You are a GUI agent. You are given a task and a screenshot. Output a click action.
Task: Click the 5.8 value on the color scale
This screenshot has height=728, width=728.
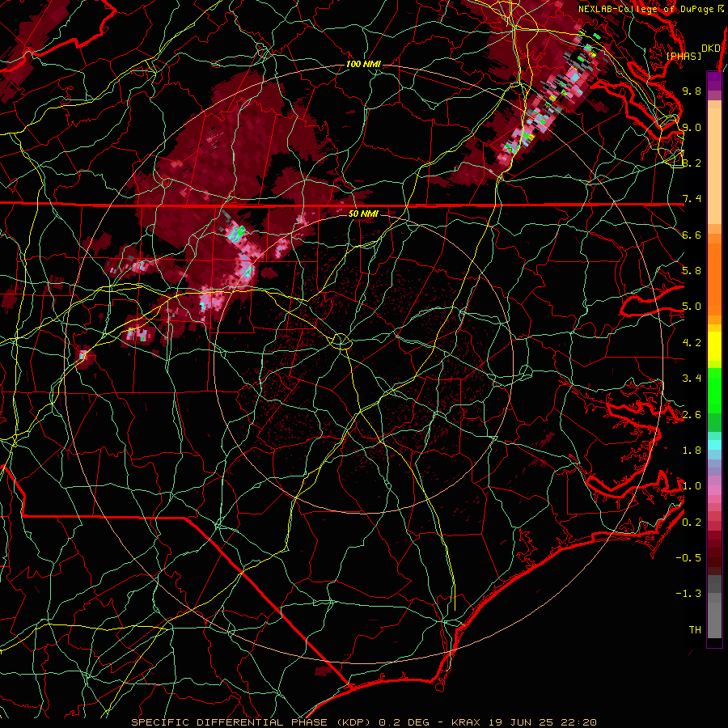pyautogui.click(x=692, y=271)
